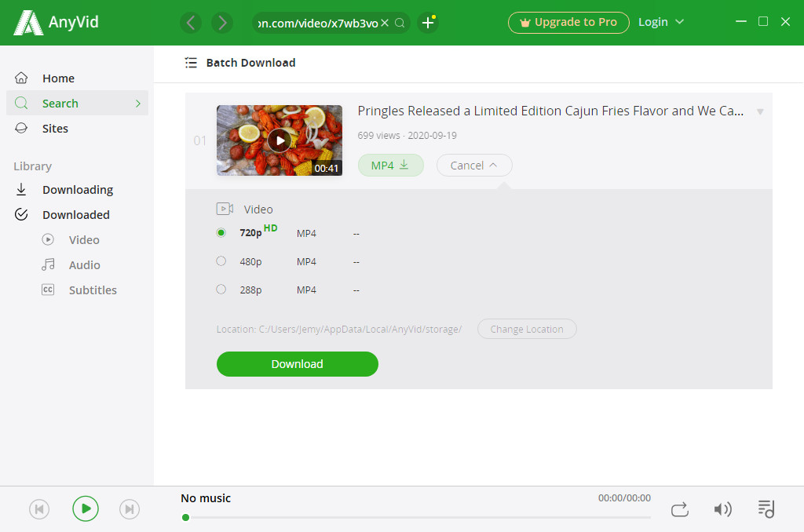Click the Audio music note icon
Image resolution: width=804 pixels, height=532 pixels.
[48, 264]
